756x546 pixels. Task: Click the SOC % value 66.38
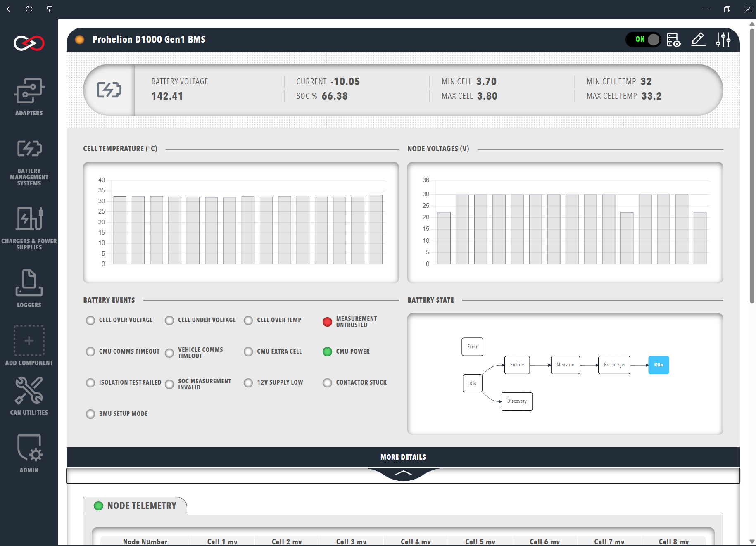335,96
